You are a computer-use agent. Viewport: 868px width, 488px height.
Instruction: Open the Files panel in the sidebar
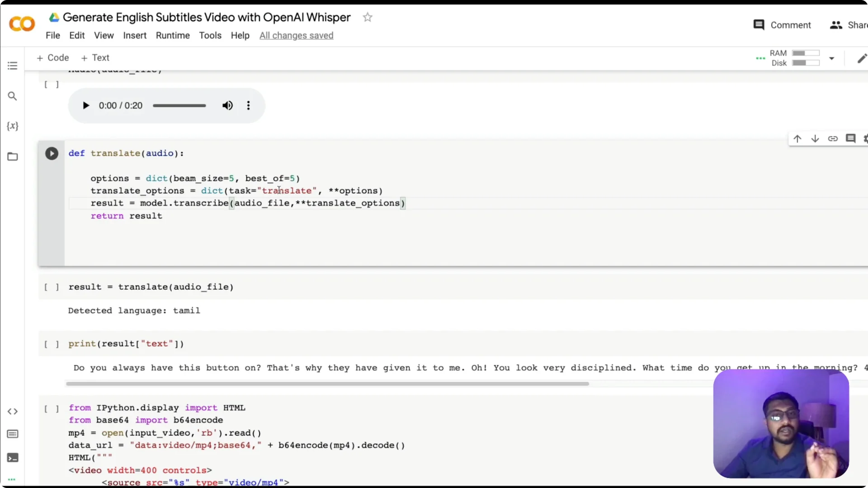click(x=12, y=156)
